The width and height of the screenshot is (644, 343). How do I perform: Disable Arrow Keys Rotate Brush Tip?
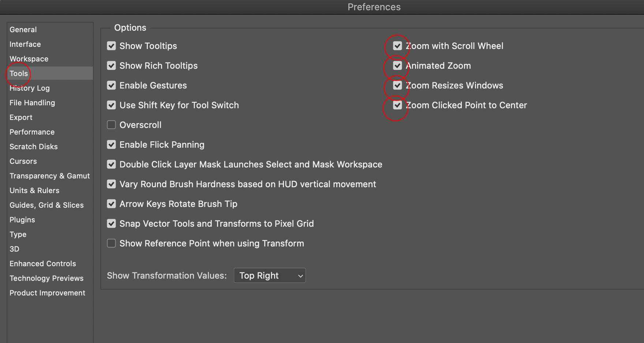(111, 204)
